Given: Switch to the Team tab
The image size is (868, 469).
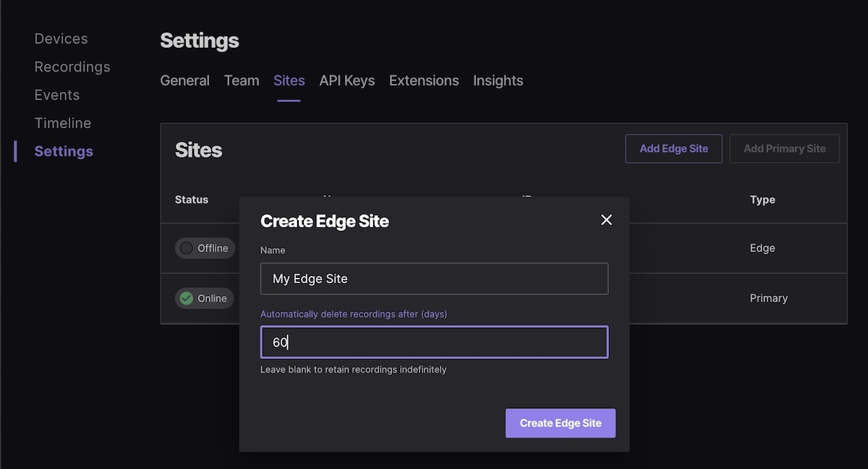Looking at the screenshot, I should [x=241, y=80].
